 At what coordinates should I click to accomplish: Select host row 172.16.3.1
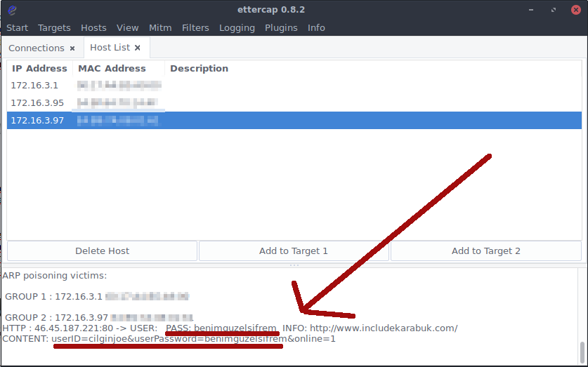point(294,86)
